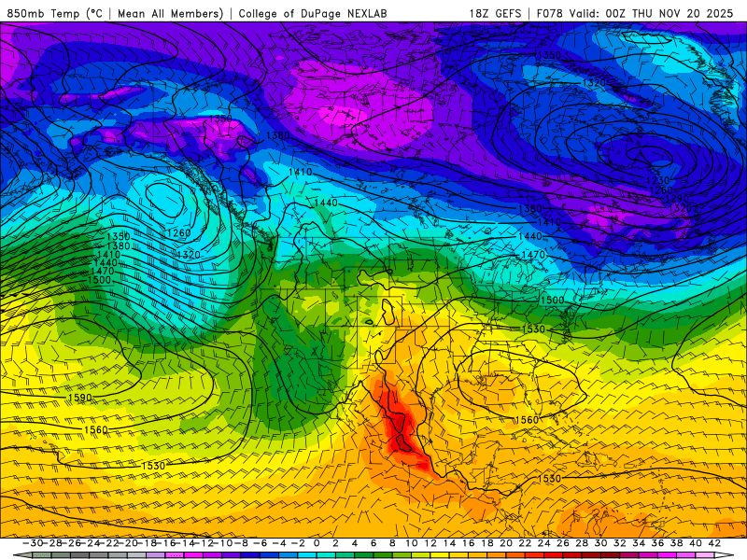Click the 4 degree legend label
The width and height of the screenshot is (747, 560).
coord(355,543)
